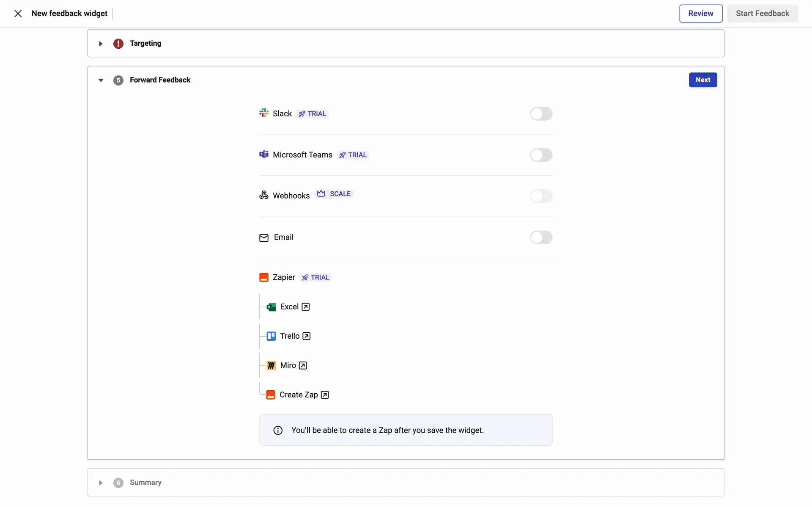Screen dimensions: 812x508
Task: Turn on Microsoft Teams toggle
Action: [x=541, y=155]
